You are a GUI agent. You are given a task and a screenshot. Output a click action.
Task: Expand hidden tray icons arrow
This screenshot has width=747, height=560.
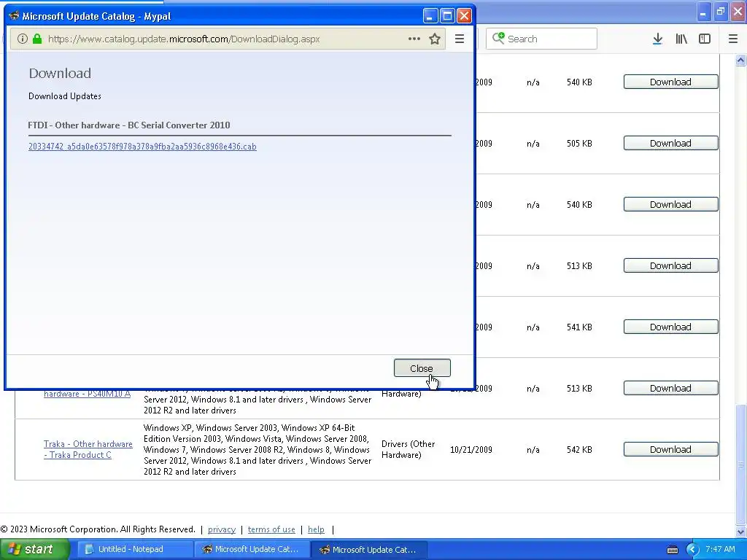click(692, 550)
